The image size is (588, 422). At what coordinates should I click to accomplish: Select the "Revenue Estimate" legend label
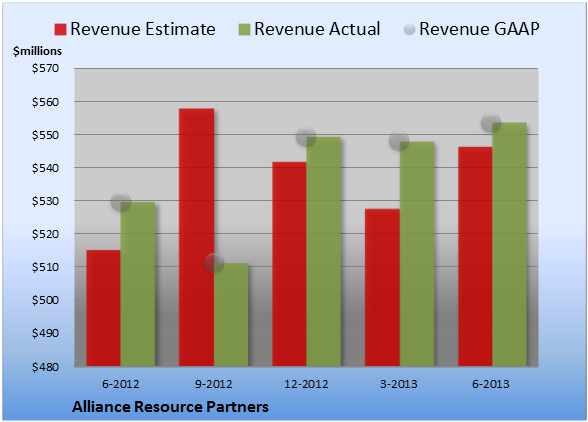pos(143,29)
